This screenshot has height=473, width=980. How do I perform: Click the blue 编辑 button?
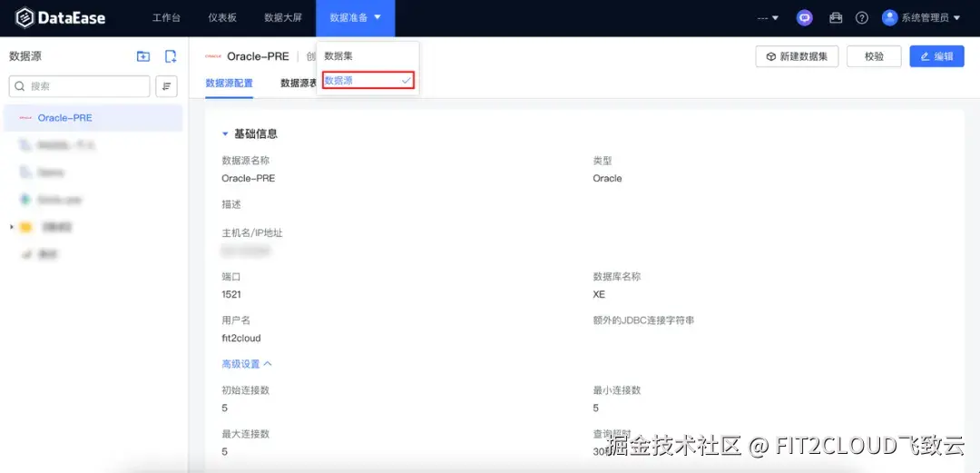click(x=936, y=56)
